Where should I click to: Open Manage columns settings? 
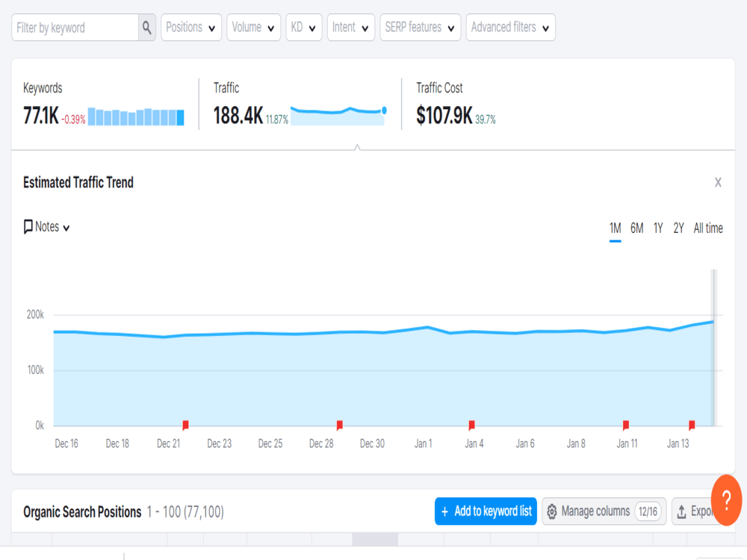[604, 511]
